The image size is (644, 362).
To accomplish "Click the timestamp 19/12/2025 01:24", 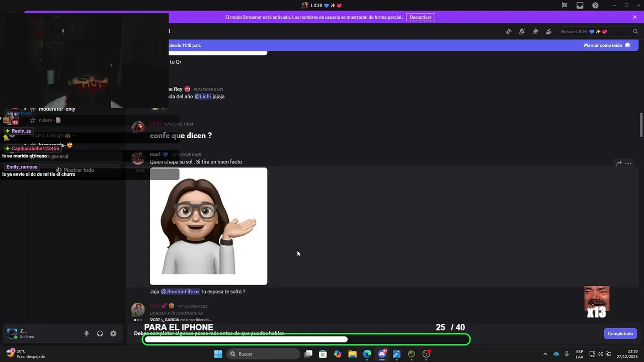I will pos(179,124).
